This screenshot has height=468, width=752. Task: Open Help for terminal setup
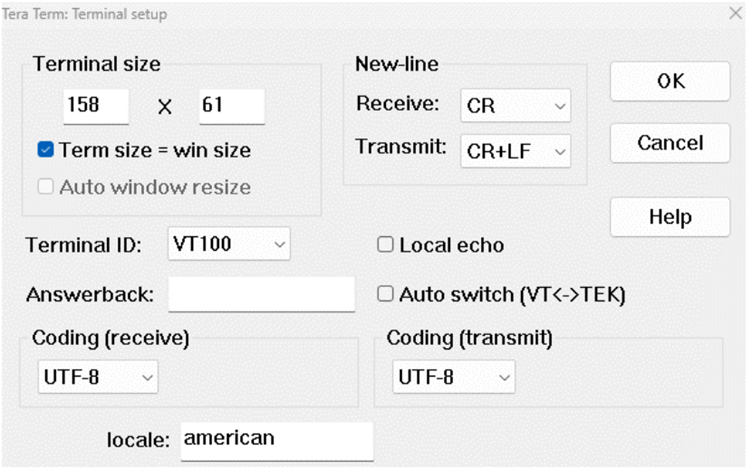[x=670, y=217]
